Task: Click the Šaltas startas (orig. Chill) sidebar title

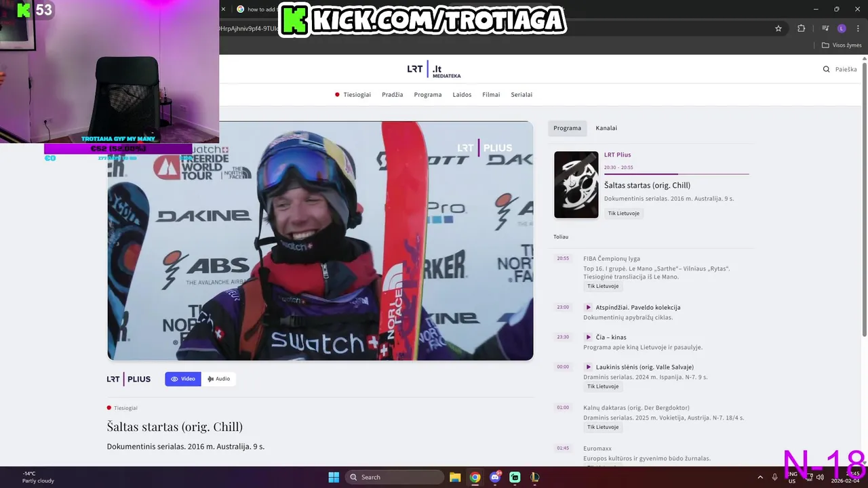Action: coord(647,186)
